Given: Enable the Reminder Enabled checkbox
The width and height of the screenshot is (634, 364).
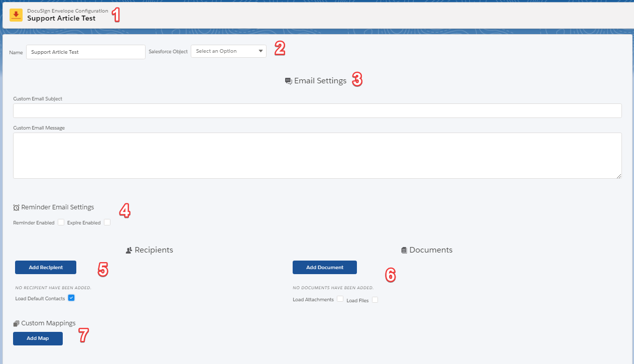Looking at the screenshot, I should [x=61, y=222].
